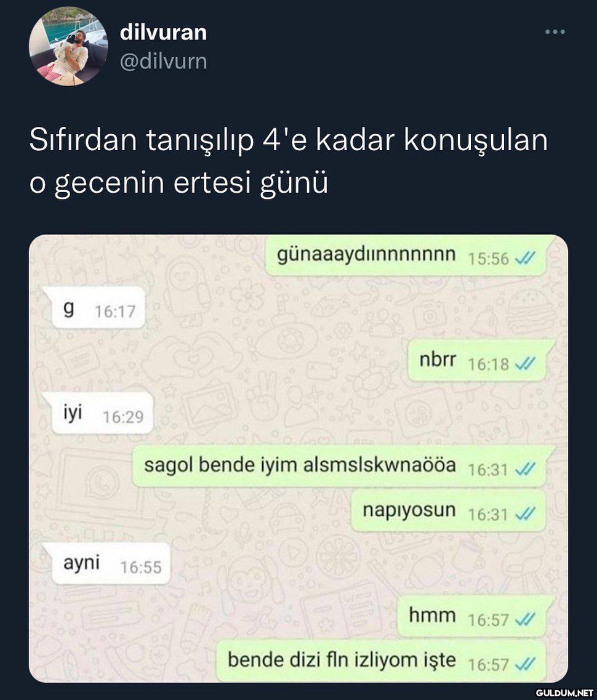Open the GULDUM.NET watermark link
Image resolution: width=597 pixels, height=700 pixels.
tap(564, 693)
